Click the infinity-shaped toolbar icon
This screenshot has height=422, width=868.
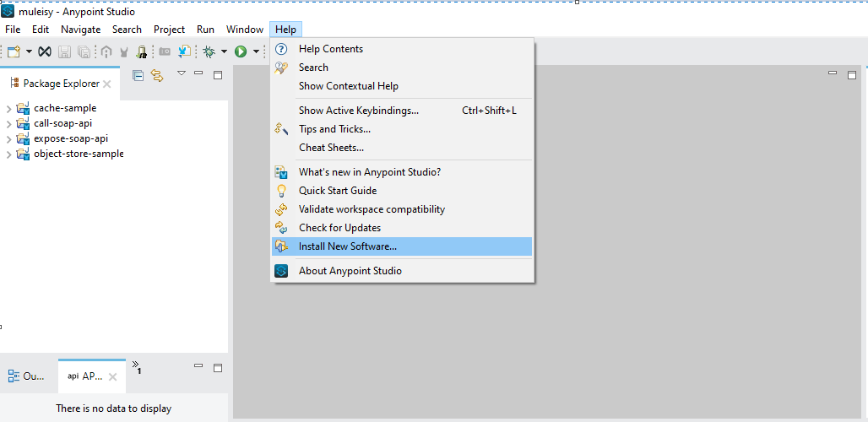click(45, 51)
